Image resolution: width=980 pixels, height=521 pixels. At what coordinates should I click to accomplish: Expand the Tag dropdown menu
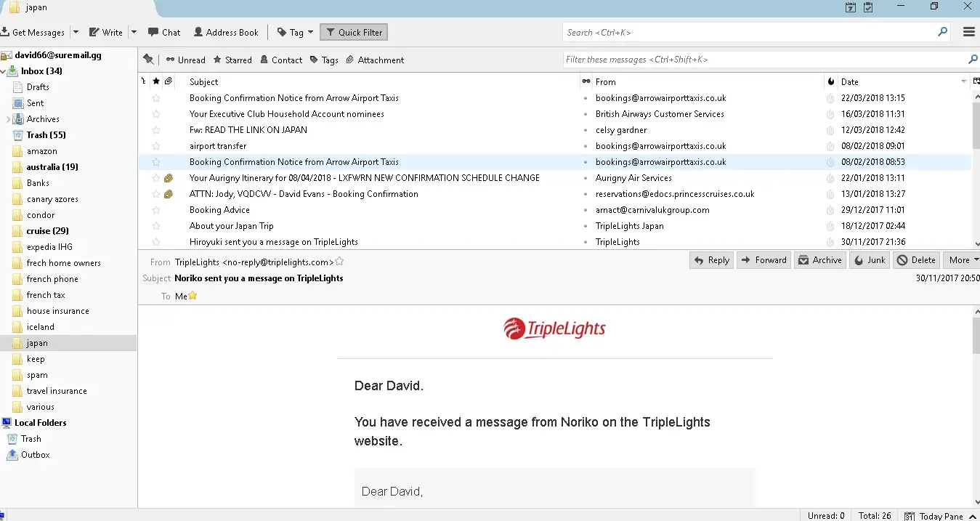(310, 32)
